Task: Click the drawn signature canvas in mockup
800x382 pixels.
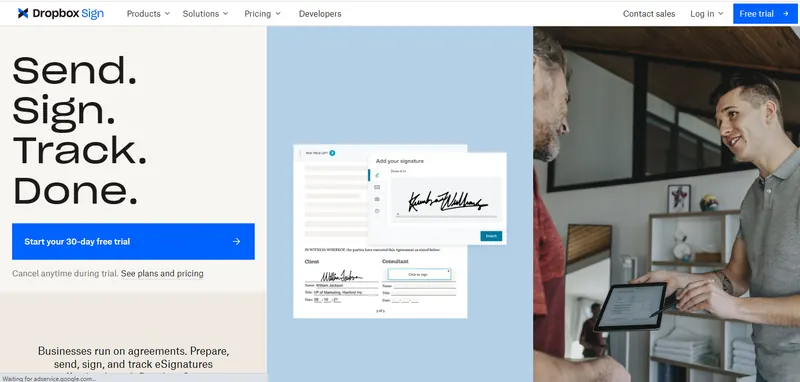Action: [446, 199]
